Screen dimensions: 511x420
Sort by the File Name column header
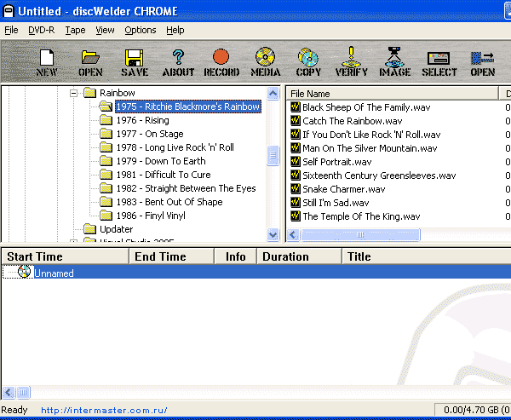[x=393, y=94]
